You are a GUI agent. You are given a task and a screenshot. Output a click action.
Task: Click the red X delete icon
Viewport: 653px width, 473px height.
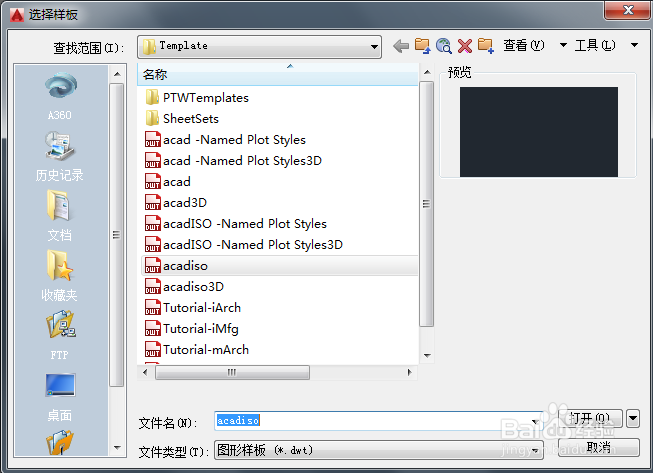465,46
